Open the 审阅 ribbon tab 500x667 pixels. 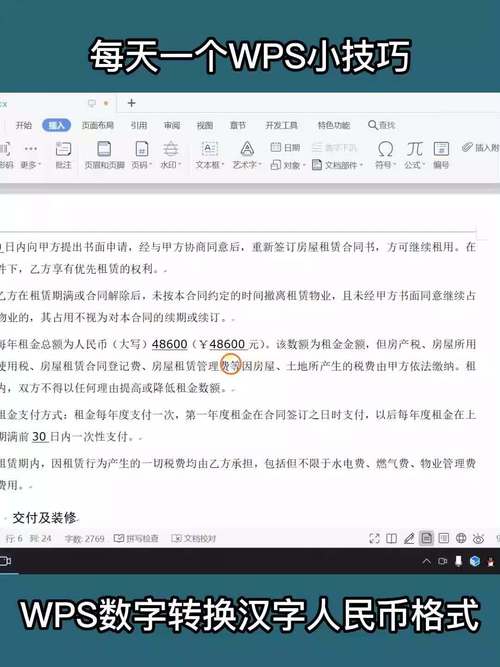coord(172,125)
